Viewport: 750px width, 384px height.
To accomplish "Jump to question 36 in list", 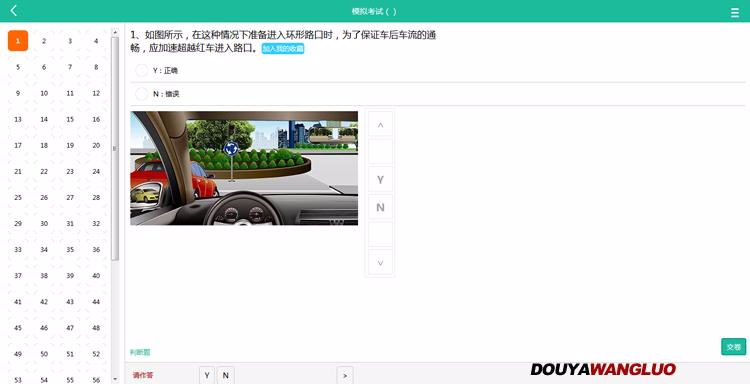I will click(96, 250).
